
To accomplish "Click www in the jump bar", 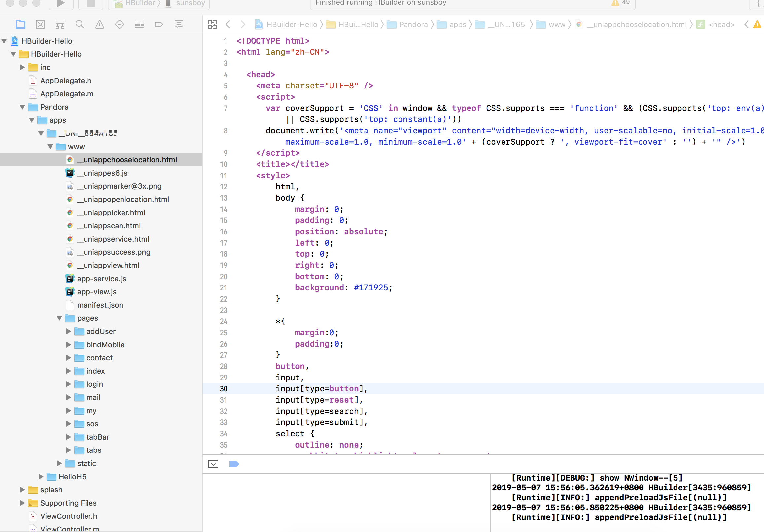I will 551,25.
